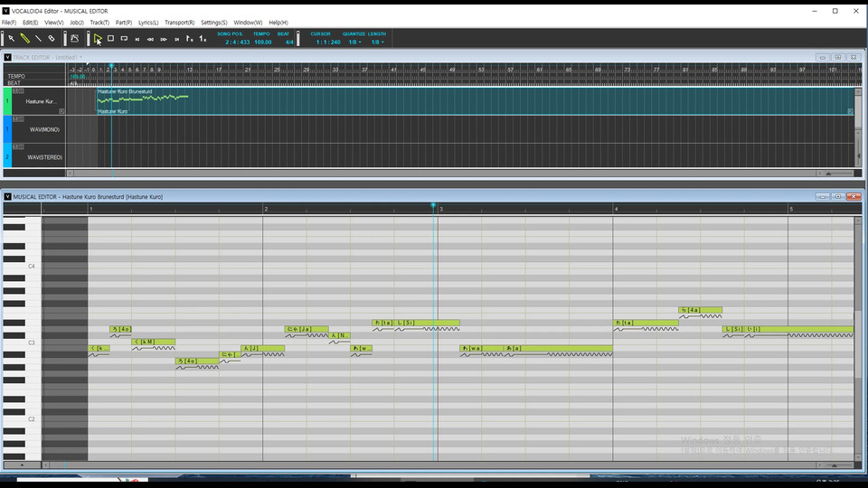The height and width of the screenshot is (488, 868).
Task: Expand control parameter panel arrow at bottom left
Action: point(22,465)
